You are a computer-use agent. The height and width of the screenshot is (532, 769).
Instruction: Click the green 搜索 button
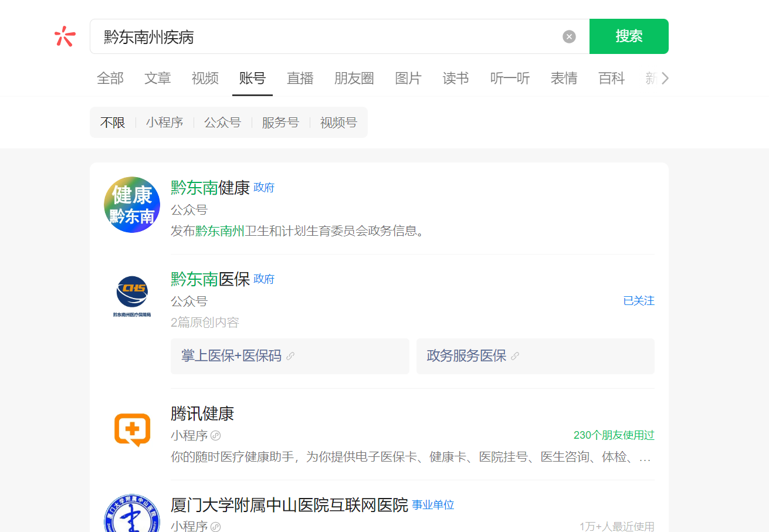629,36
